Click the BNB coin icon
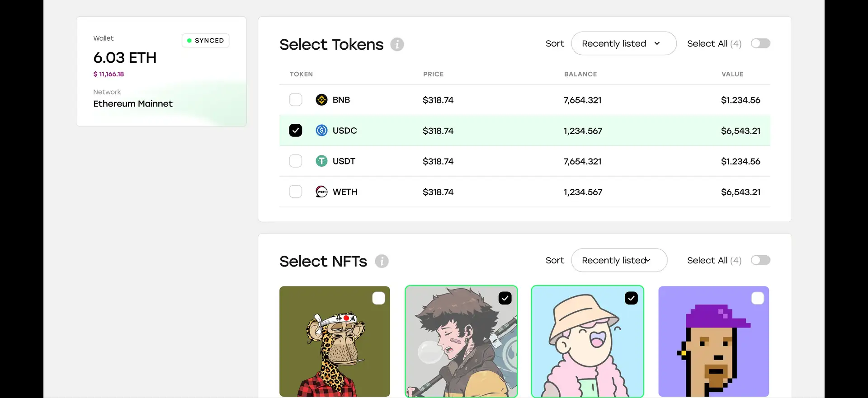This screenshot has height=398, width=868. [x=321, y=100]
